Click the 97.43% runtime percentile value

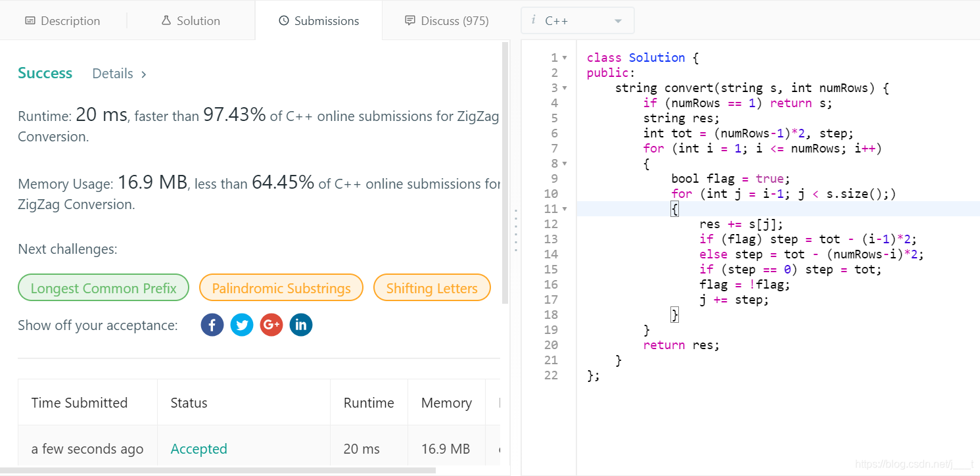click(235, 115)
